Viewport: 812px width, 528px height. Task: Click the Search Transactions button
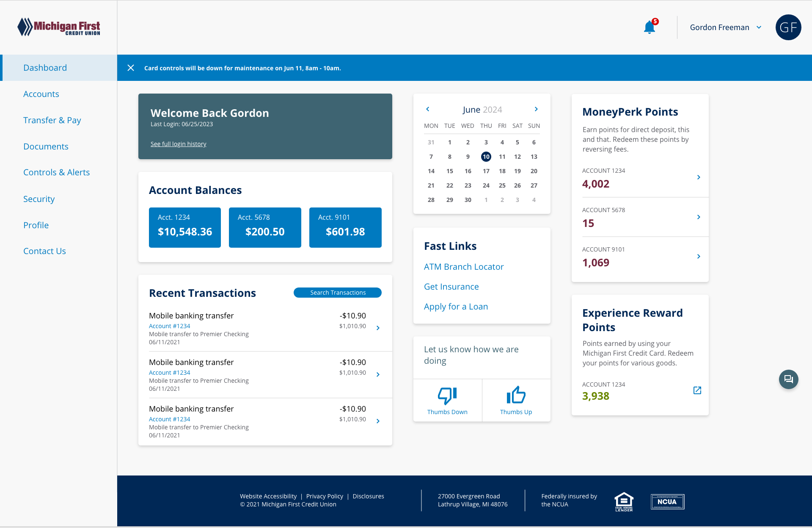point(338,293)
